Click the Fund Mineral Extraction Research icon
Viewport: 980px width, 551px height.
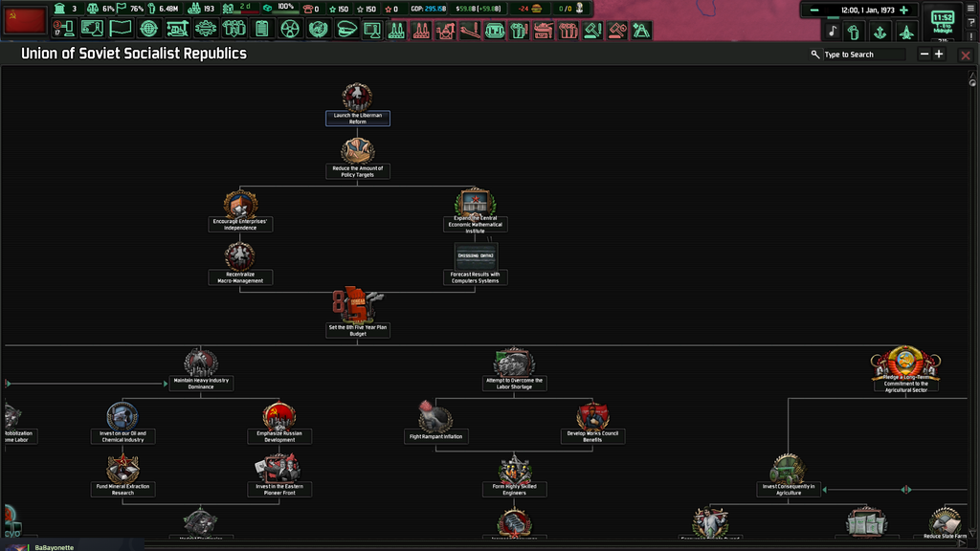[122, 469]
